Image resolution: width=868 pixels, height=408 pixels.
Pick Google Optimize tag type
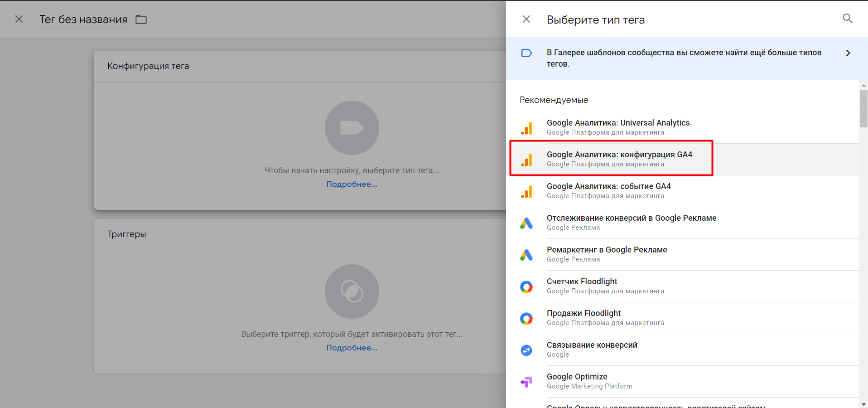pos(682,382)
